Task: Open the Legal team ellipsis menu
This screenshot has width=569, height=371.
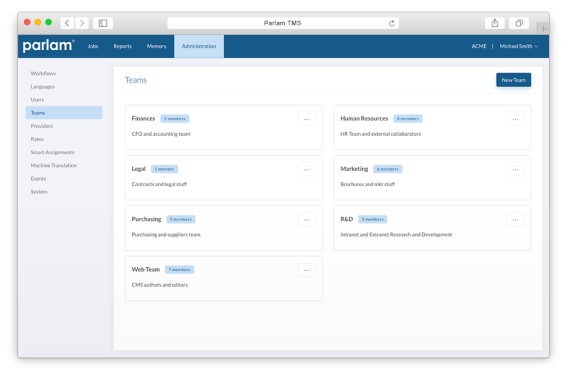Action: (307, 170)
